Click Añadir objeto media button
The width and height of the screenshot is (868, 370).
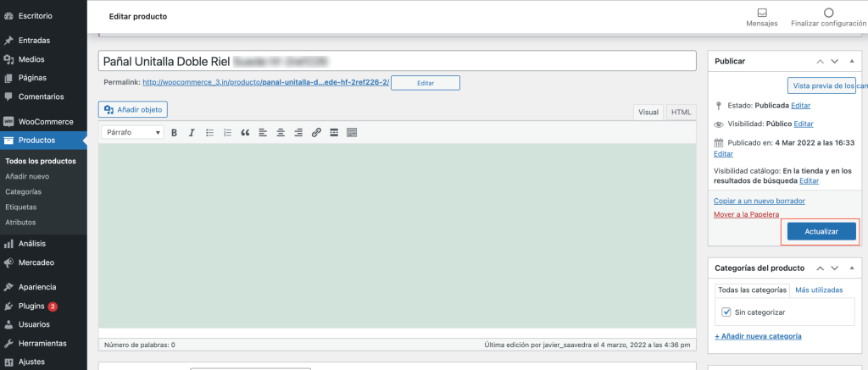[x=133, y=109]
